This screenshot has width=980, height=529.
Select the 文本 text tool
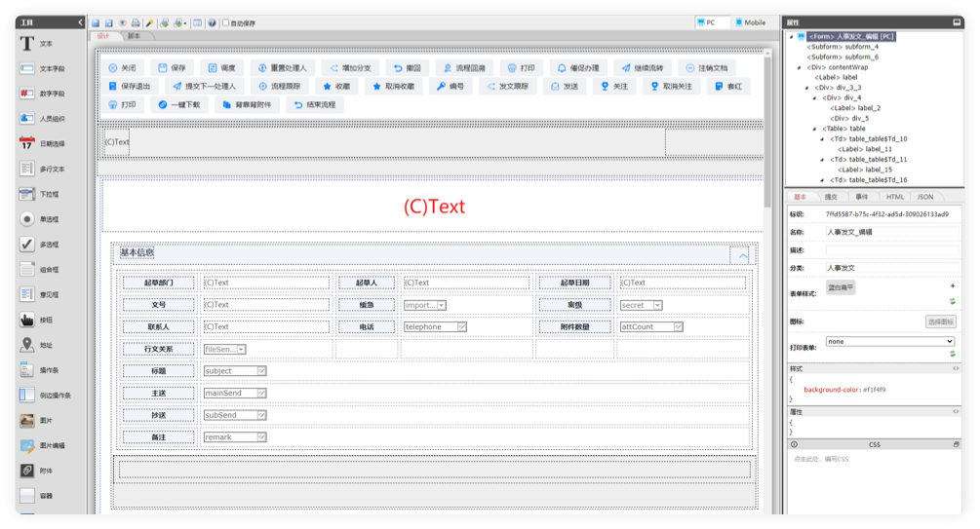(37, 44)
